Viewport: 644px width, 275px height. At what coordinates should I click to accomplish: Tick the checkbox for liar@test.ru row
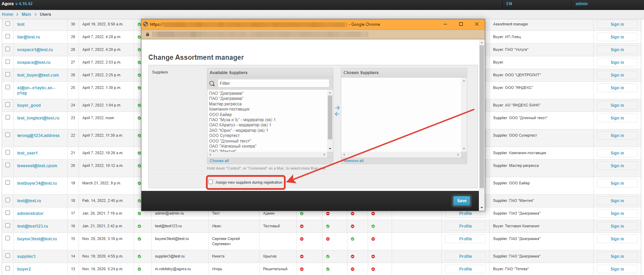pos(8,36)
